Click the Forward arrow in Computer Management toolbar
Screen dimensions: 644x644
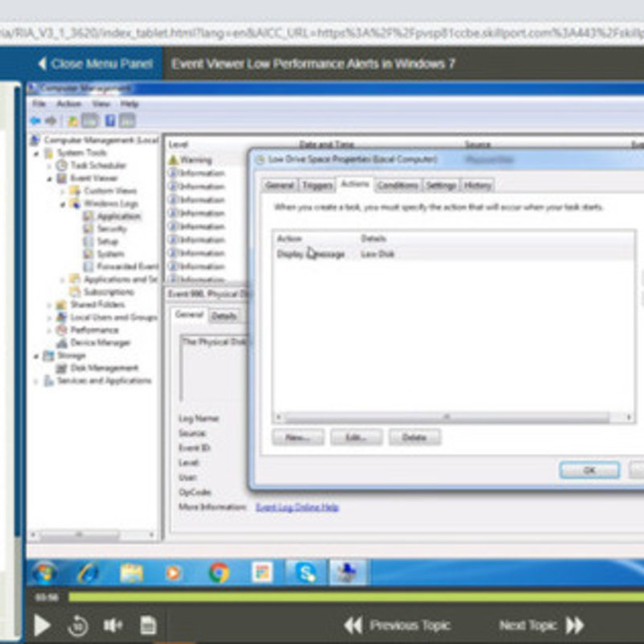[51, 121]
